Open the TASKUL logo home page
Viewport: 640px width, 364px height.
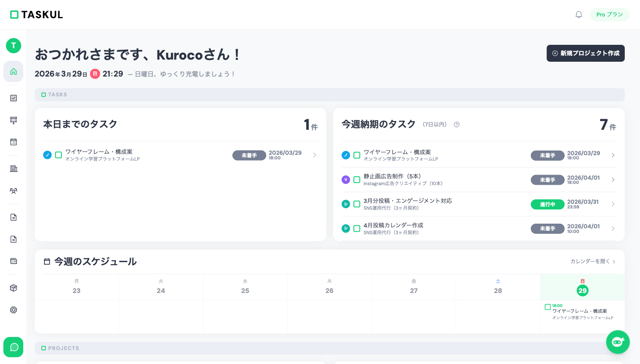(x=36, y=14)
